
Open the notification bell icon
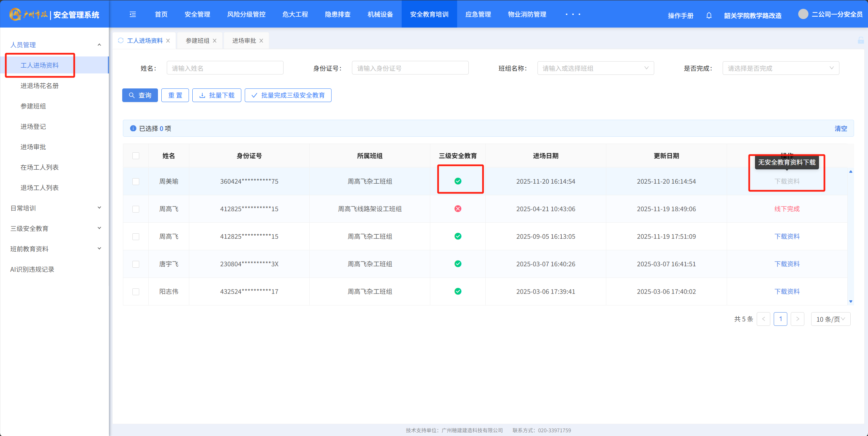[709, 15]
